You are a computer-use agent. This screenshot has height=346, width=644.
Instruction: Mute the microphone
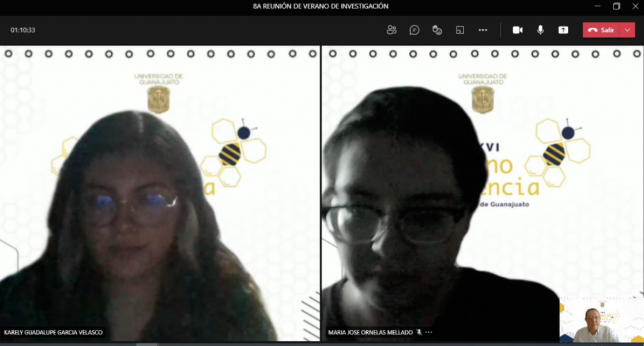540,30
